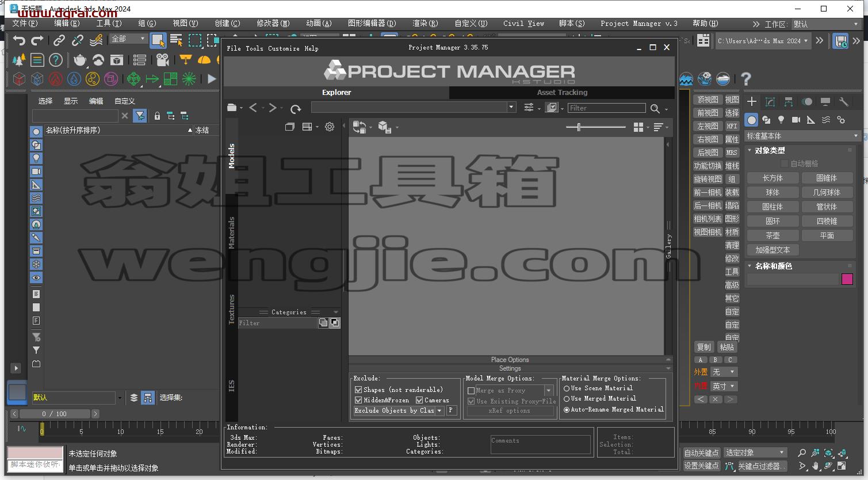The width and height of the screenshot is (868, 480).
Task: Go back in Project Manager explorer
Action: tap(253, 108)
